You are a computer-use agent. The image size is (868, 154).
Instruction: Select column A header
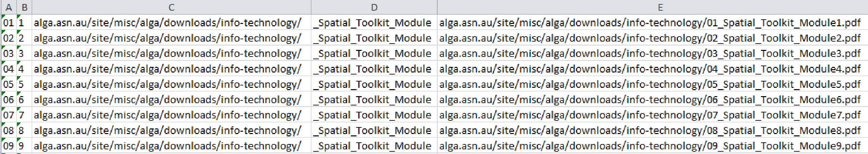(9, 7)
